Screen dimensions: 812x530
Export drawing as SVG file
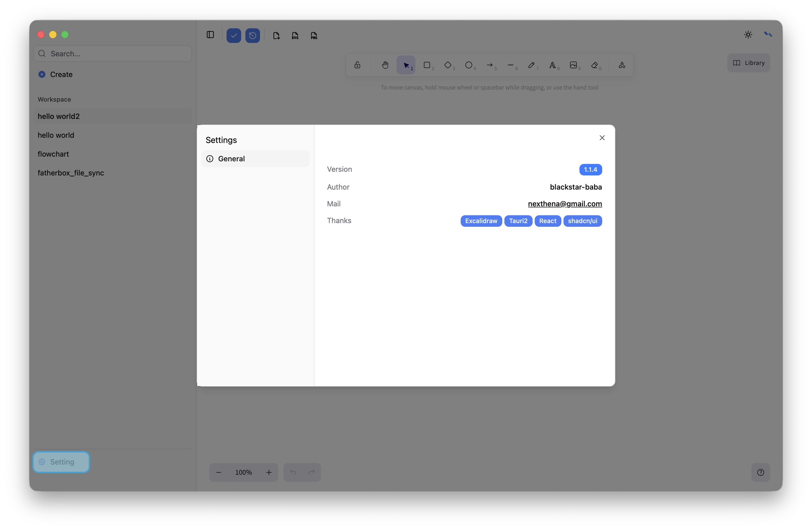(x=295, y=36)
